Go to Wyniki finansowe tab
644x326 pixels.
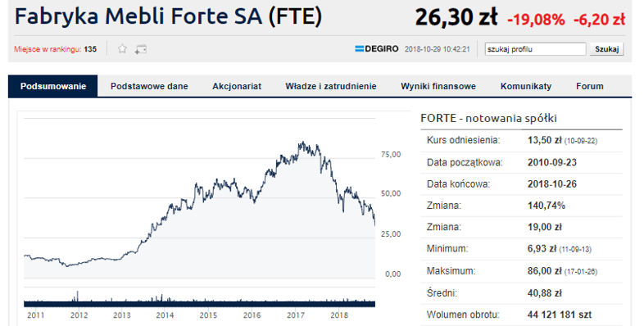point(438,86)
